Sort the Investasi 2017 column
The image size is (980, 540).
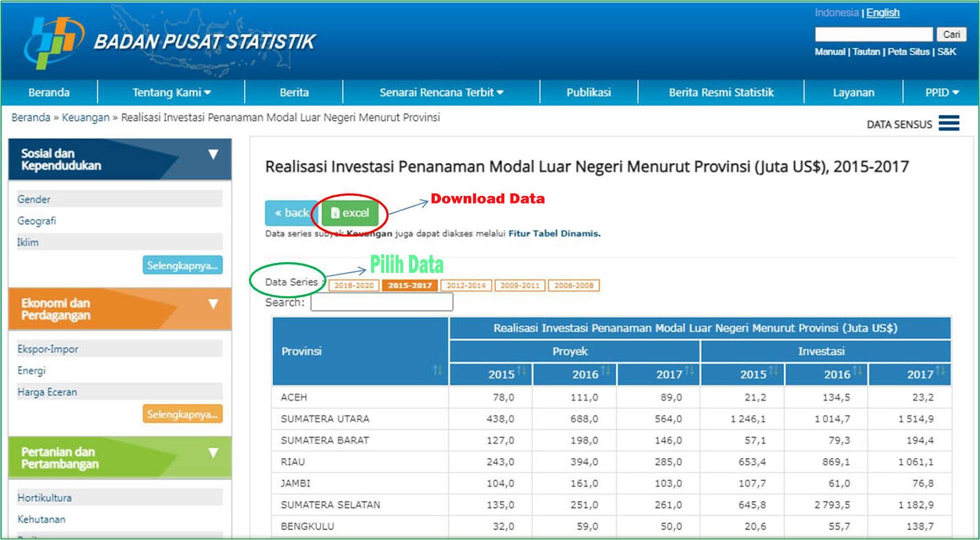(940, 370)
